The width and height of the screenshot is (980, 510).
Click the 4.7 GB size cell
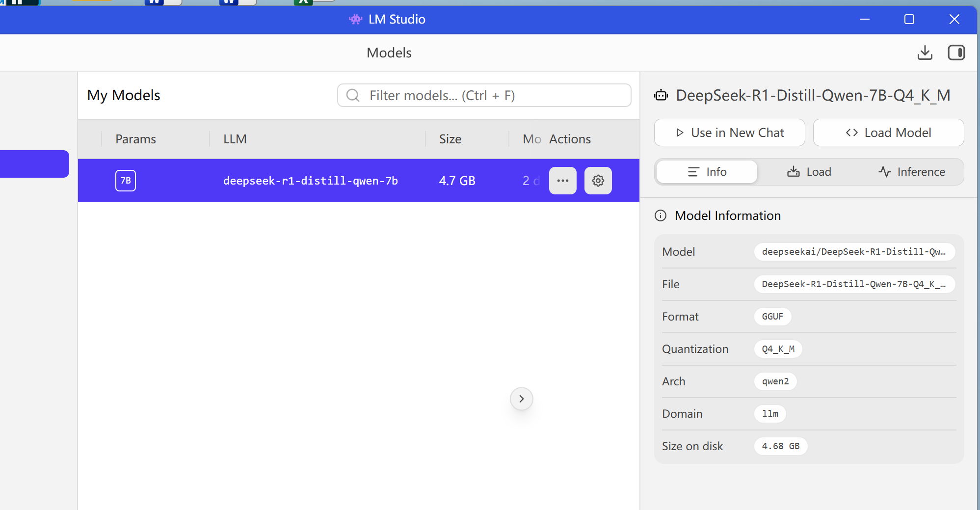[x=457, y=181]
